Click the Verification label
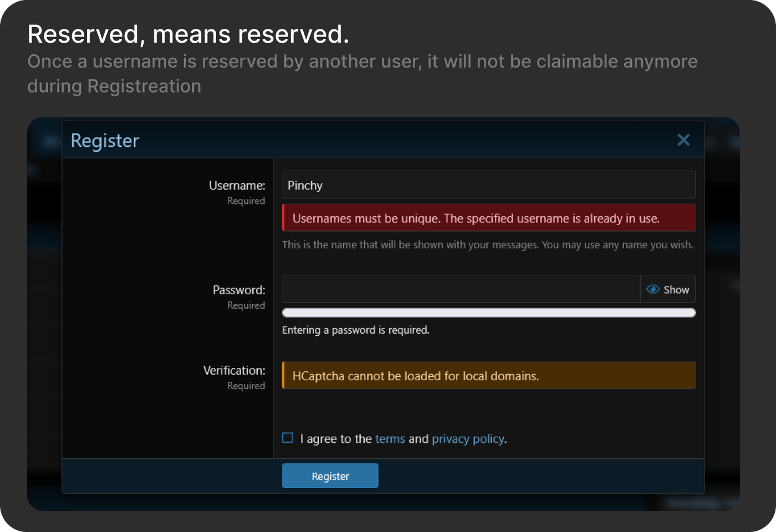 click(234, 370)
